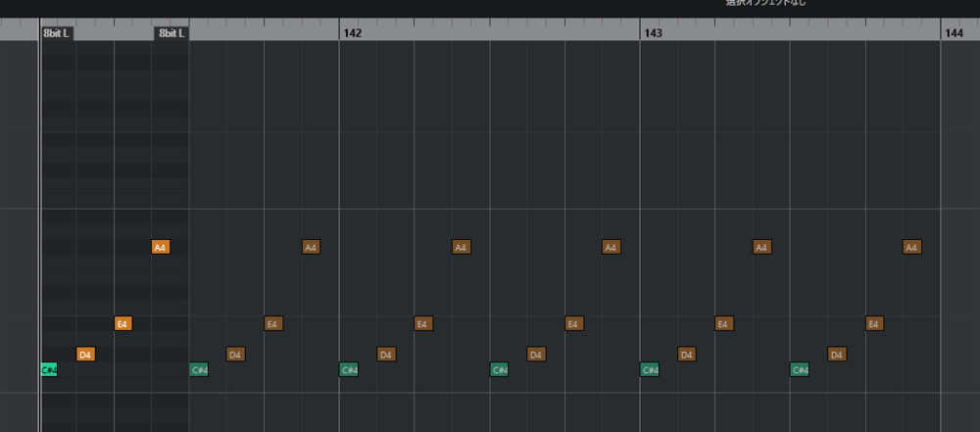
Task: Click bar 142 marker in the ruler
Action: [x=352, y=32]
